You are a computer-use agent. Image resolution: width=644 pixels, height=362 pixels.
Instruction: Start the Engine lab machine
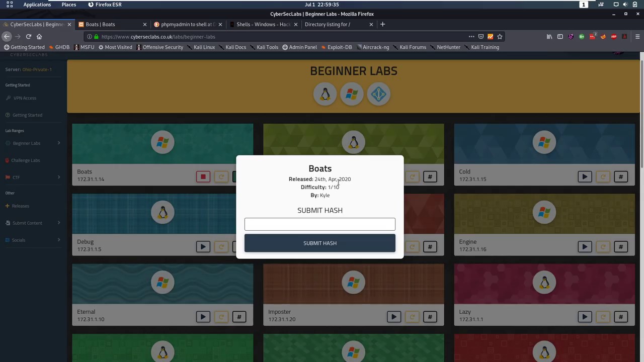[585, 247]
